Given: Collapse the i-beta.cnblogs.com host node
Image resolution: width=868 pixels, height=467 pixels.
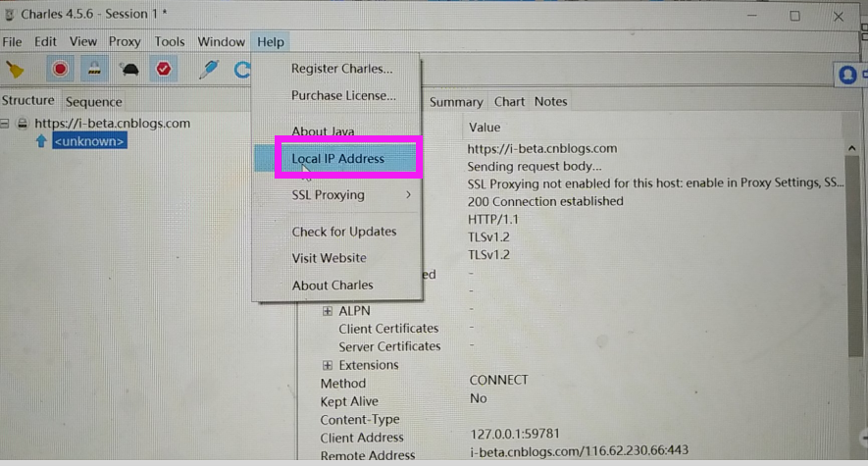Looking at the screenshot, I should [x=5, y=124].
